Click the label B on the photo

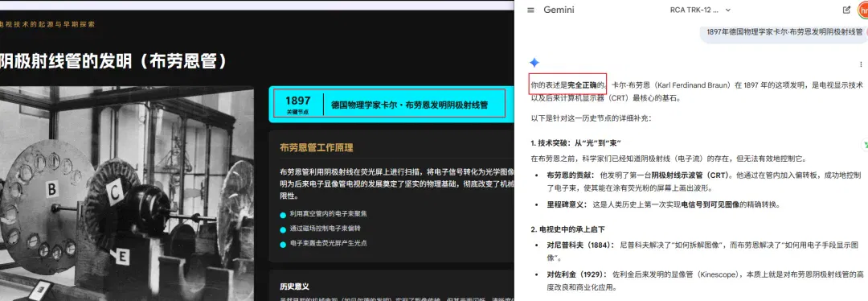click(52, 190)
